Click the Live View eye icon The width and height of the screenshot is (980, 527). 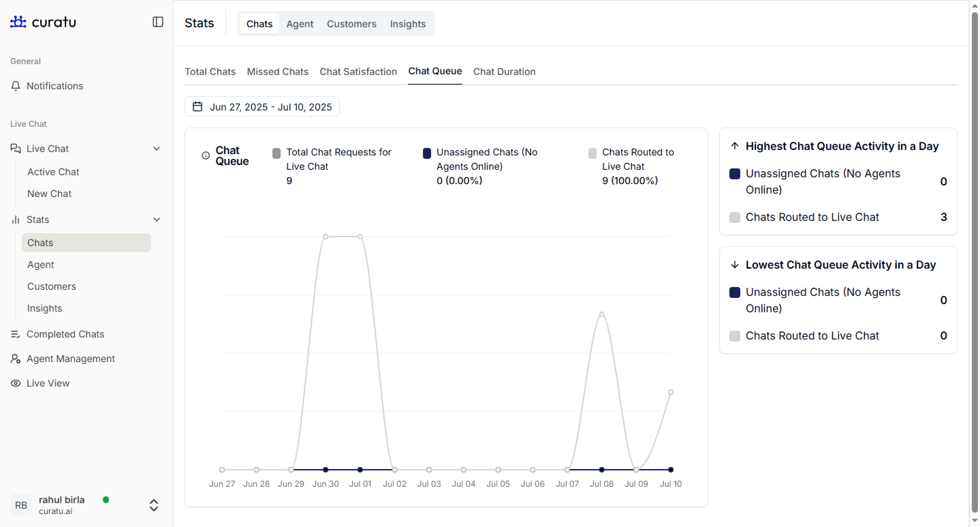16,383
